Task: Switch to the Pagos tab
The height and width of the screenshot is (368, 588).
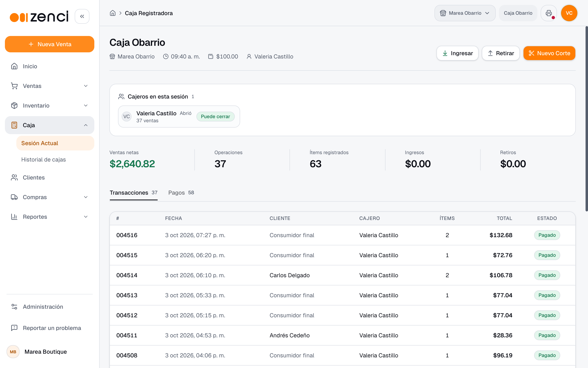Action: (x=181, y=193)
